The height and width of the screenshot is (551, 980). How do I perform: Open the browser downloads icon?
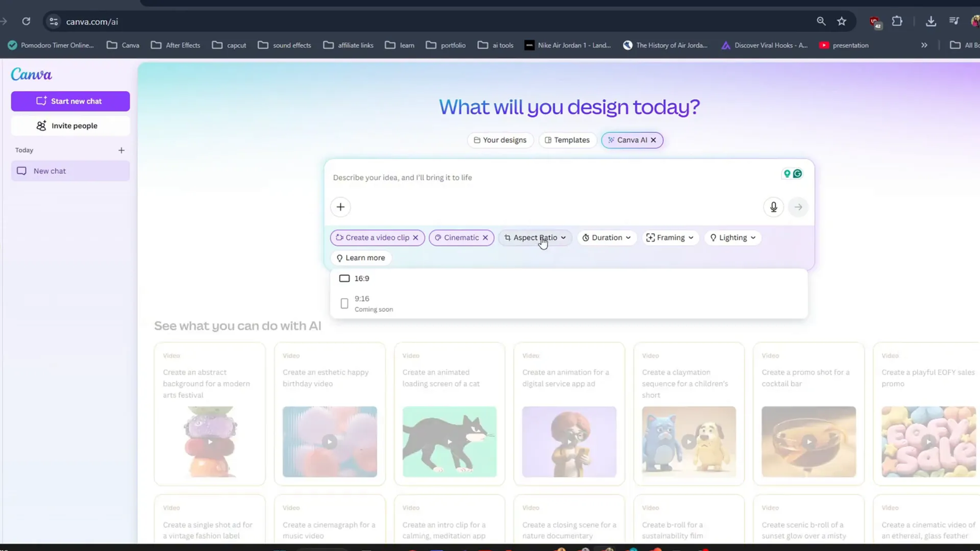click(x=931, y=21)
